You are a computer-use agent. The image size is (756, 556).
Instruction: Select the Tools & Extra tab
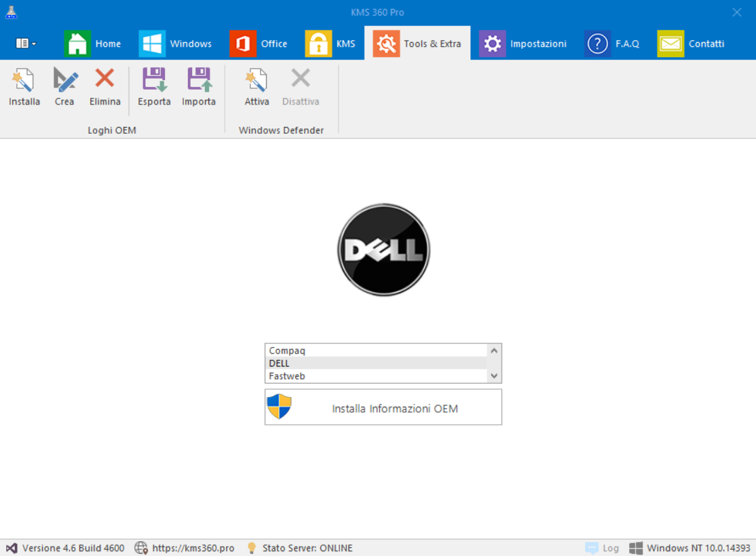pyautogui.click(x=417, y=43)
